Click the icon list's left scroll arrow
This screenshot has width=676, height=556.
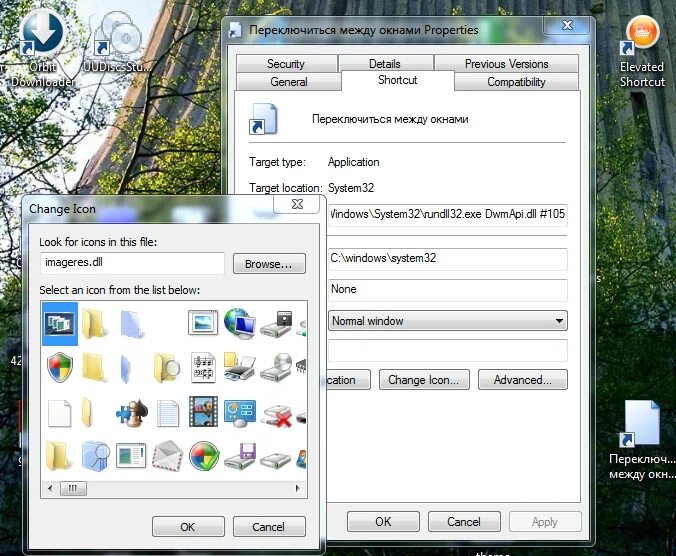pyautogui.click(x=50, y=488)
